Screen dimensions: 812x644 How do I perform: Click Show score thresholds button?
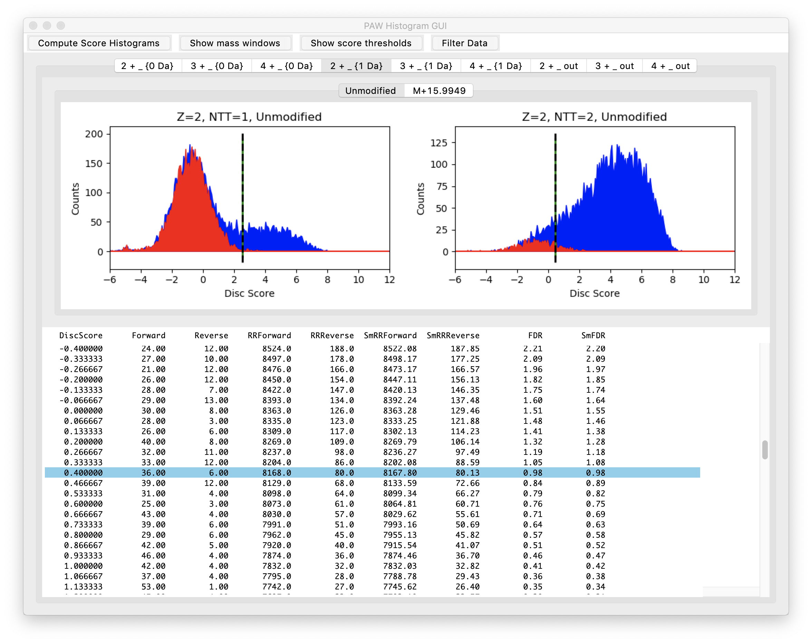tap(361, 43)
